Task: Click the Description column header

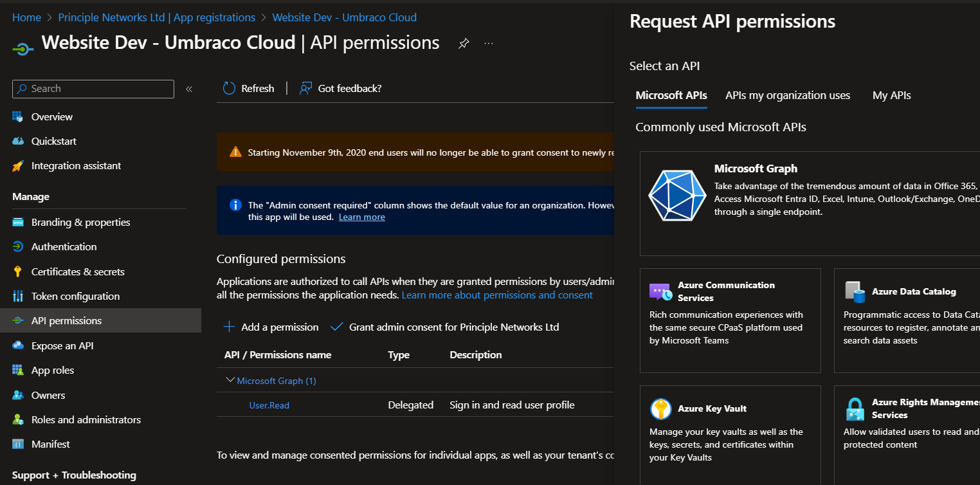Action: click(x=476, y=354)
